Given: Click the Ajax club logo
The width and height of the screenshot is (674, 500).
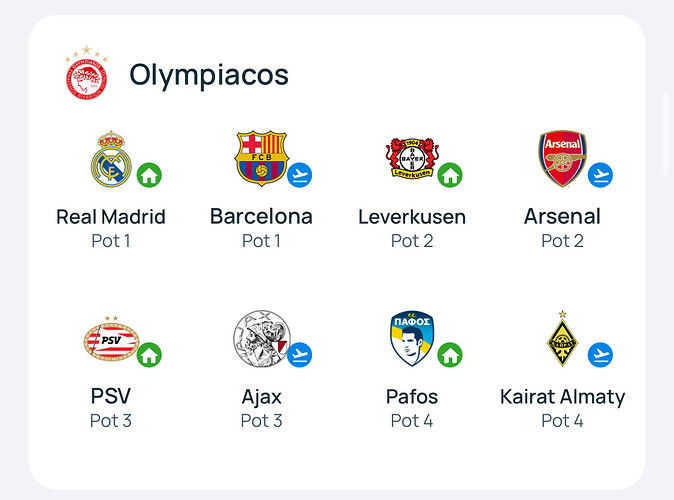Looking at the screenshot, I should coord(261,338).
